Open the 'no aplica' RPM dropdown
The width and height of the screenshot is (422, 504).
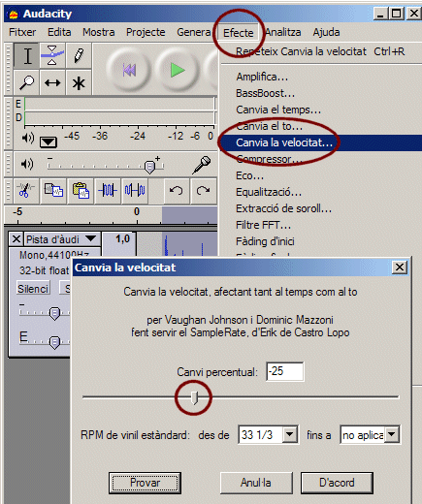[x=392, y=434]
